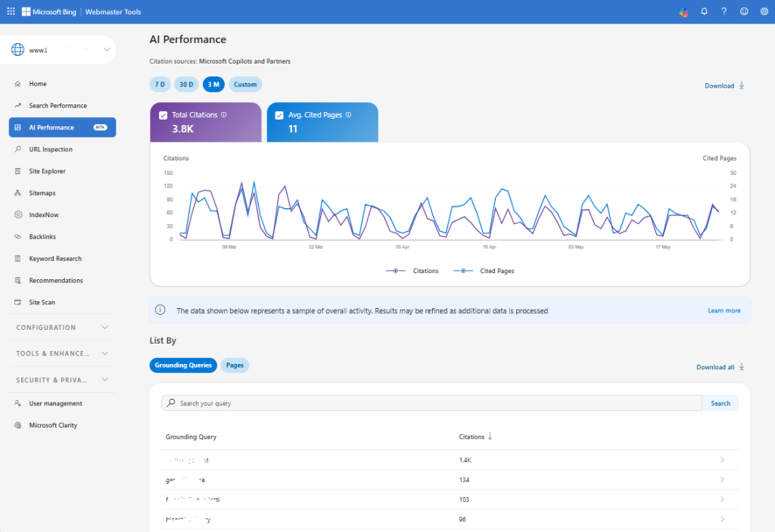The width and height of the screenshot is (775, 532).
Task: Click the 103 citations value
Action: tap(464, 499)
